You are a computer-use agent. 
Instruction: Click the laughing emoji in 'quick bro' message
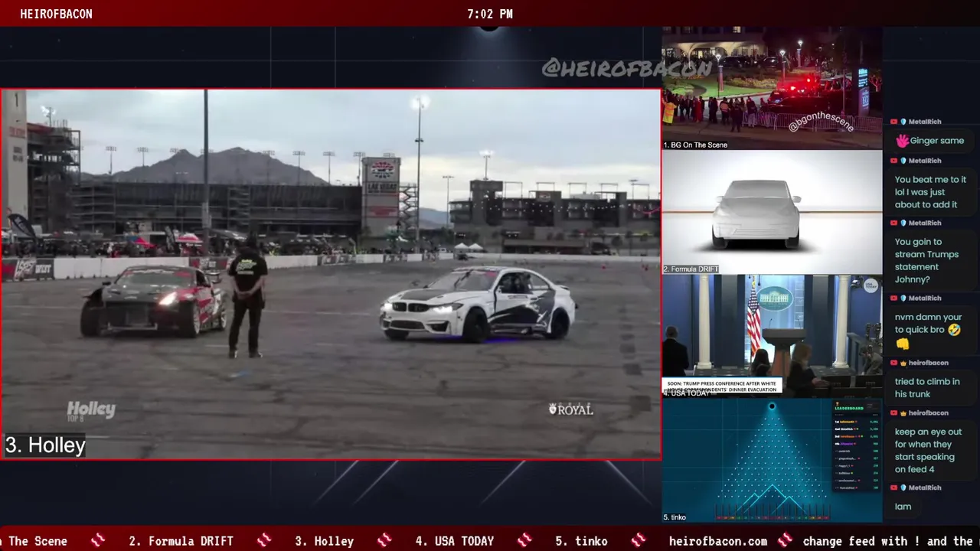click(953, 330)
